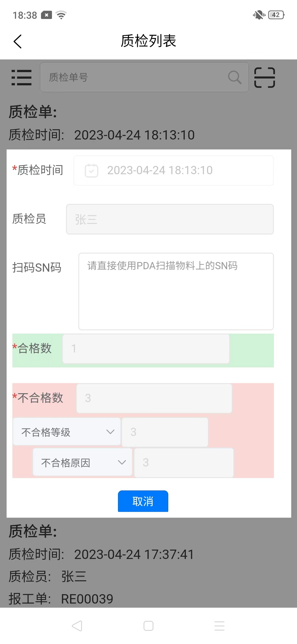Open the list menu icon
The image size is (297, 644).
click(x=21, y=77)
